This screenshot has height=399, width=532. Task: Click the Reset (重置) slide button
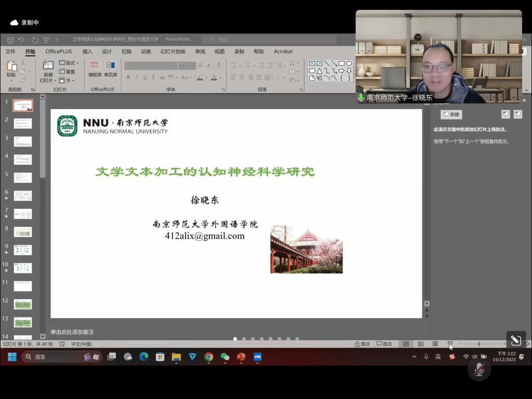tap(67, 72)
